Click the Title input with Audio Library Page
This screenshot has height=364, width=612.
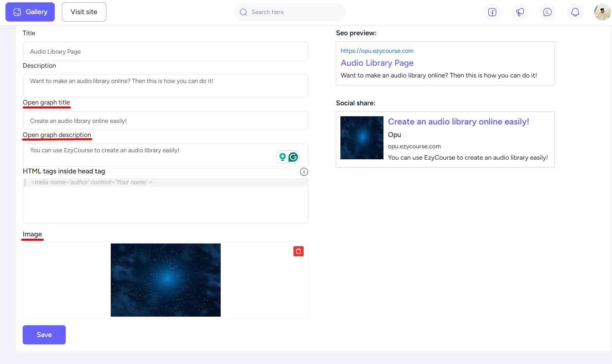[x=166, y=51]
